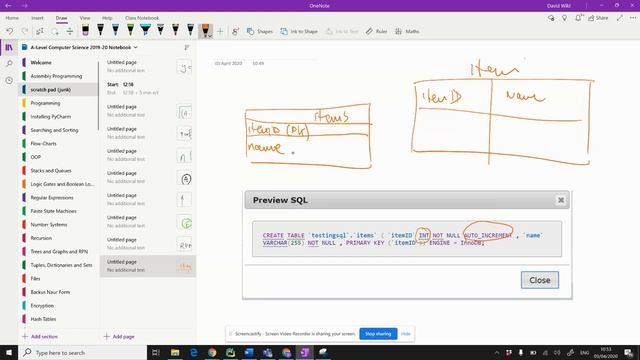
Task: Open the View tab
Action: [x=85, y=18]
